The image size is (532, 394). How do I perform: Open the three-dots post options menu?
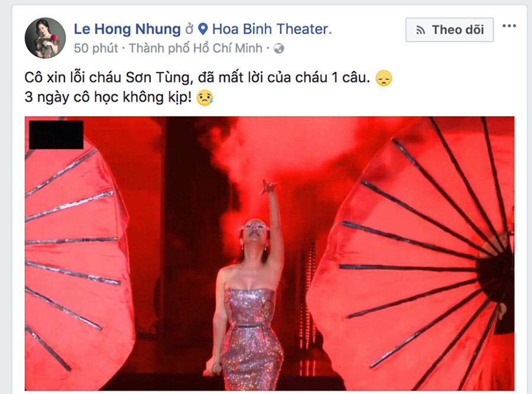509,26
